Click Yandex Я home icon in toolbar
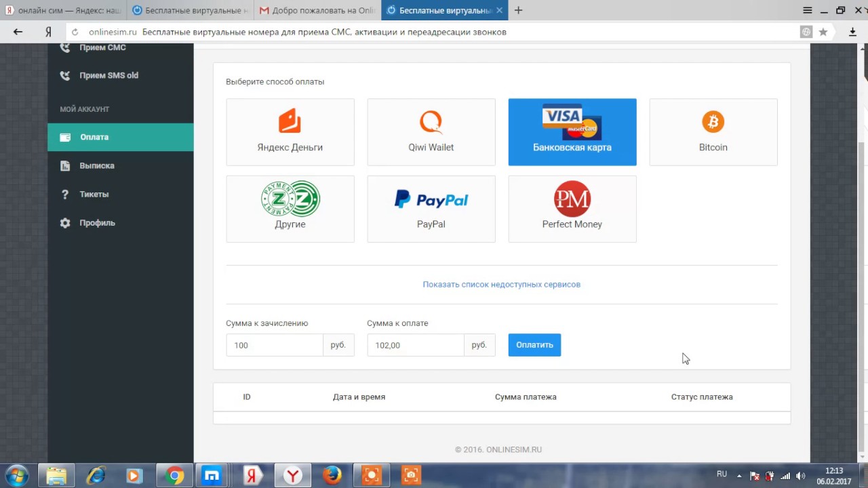The height and width of the screenshot is (488, 868). pos(48,32)
